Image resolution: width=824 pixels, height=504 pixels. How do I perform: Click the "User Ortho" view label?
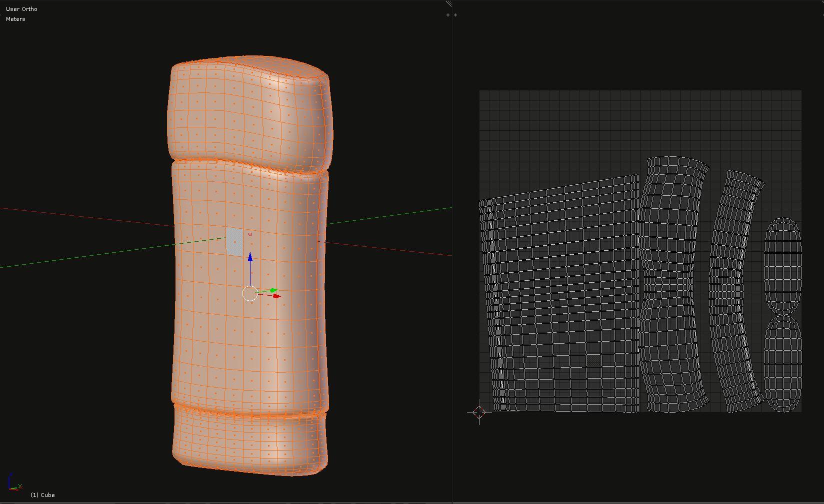(21, 9)
